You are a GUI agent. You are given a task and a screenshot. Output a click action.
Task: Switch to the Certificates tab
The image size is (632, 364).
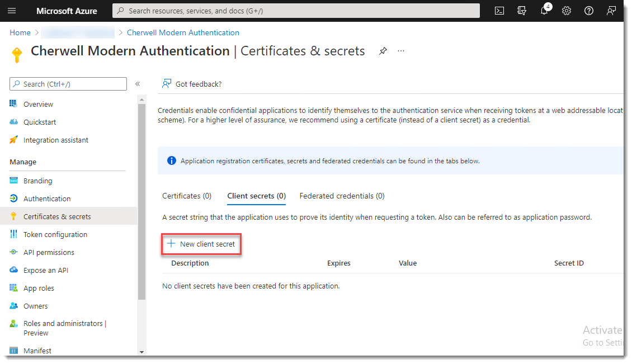(187, 196)
